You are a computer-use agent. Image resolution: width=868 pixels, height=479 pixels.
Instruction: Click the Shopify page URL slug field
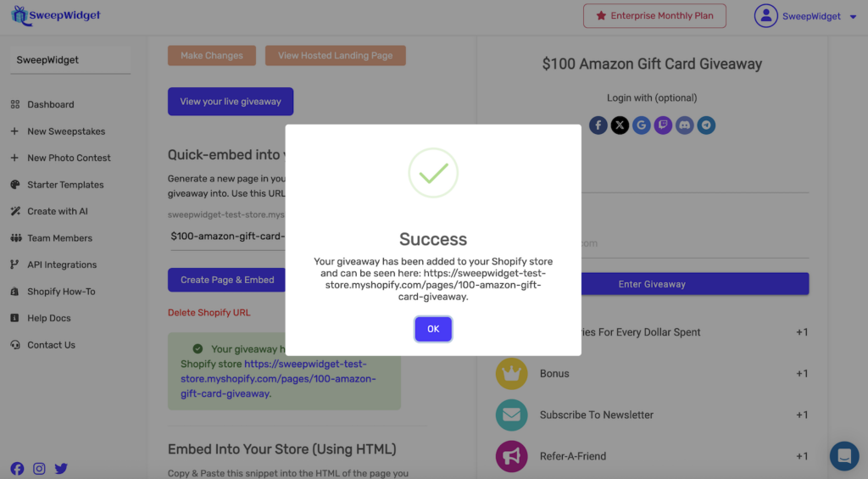226,237
